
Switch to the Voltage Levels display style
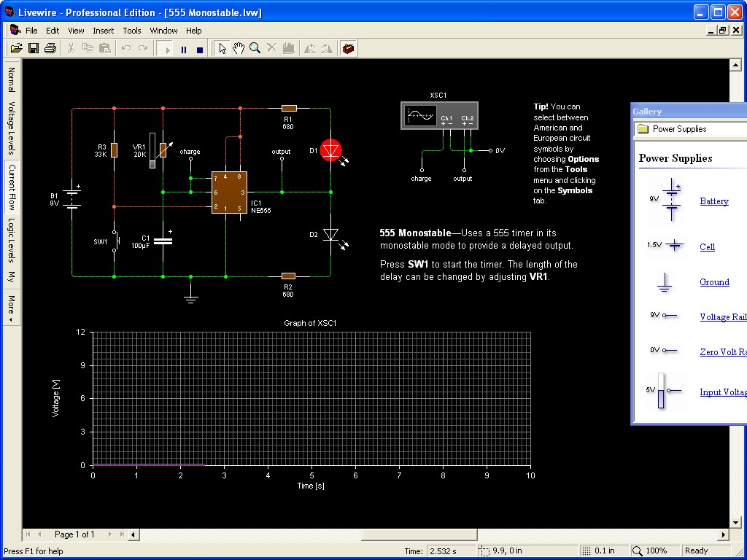[x=11, y=128]
